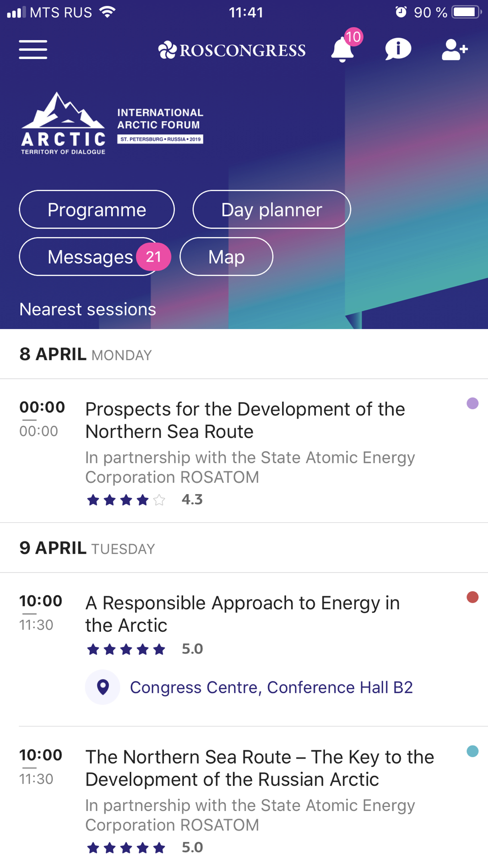This screenshot has height=868, width=488.
Task: Open the Map view
Action: click(226, 257)
